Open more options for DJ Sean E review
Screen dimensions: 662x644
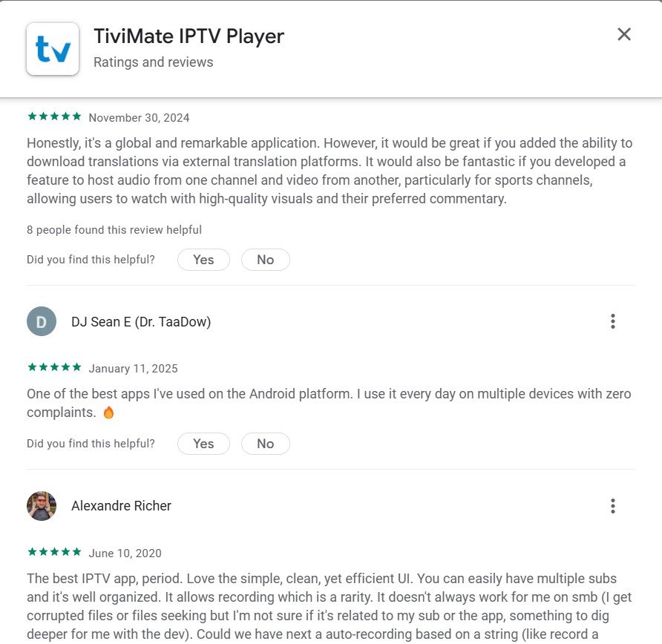[612, 321]
